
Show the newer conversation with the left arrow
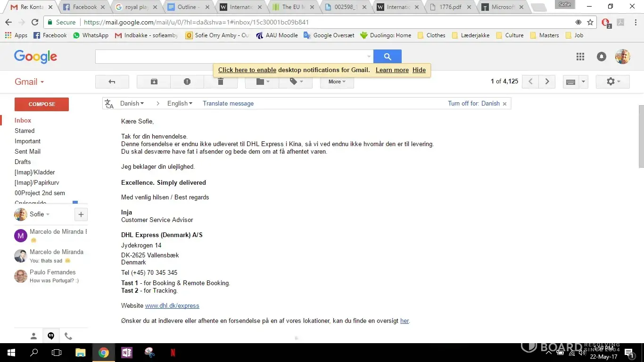[x=530, y=82]
